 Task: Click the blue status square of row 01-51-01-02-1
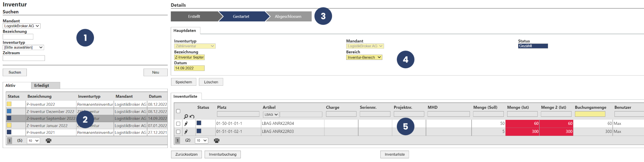(199, 131)
